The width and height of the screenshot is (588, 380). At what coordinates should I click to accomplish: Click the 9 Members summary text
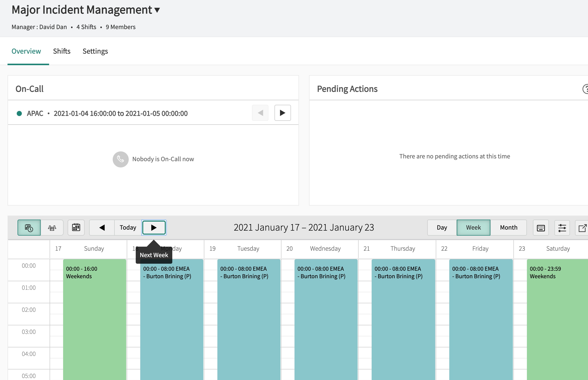121,27
